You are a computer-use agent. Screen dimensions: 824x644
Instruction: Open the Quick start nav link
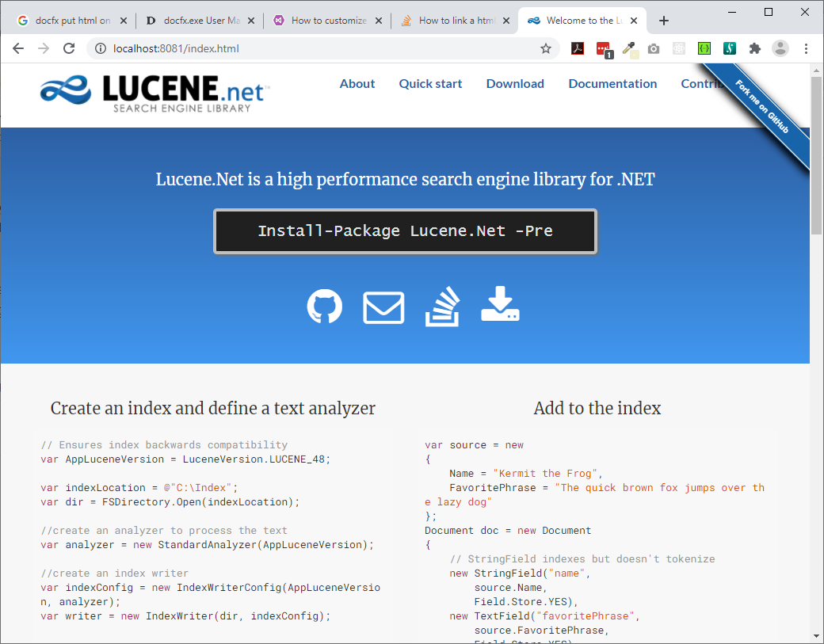click(430, 83)
